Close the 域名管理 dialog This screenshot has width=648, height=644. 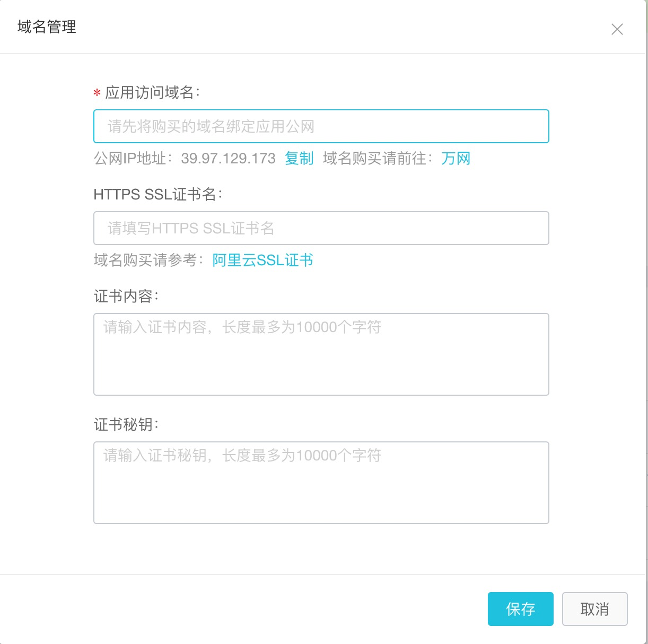pos(617,29)
